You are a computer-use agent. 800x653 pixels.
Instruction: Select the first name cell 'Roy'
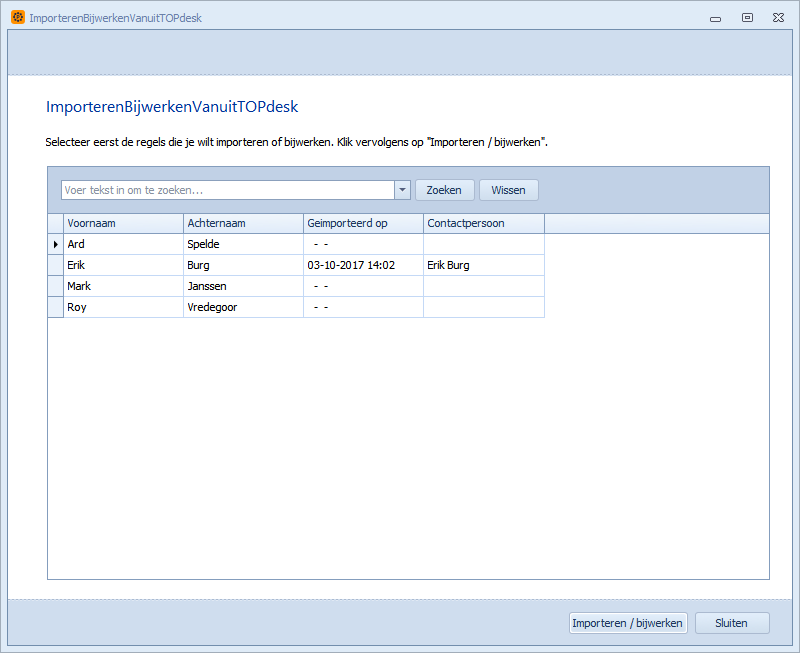click(x=123, y=307)
